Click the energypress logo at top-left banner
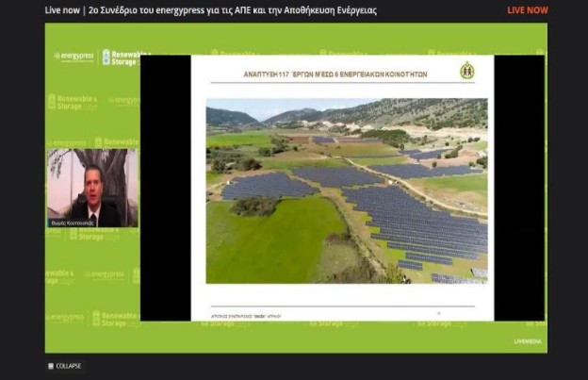 (x=73, y=57)
